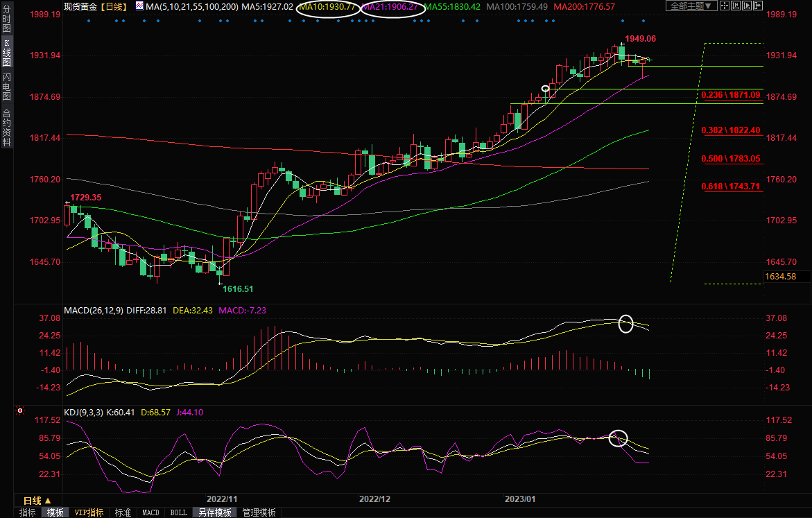Open the 全部主题 dropdown
812x518 pixels.
pos(689,6)
